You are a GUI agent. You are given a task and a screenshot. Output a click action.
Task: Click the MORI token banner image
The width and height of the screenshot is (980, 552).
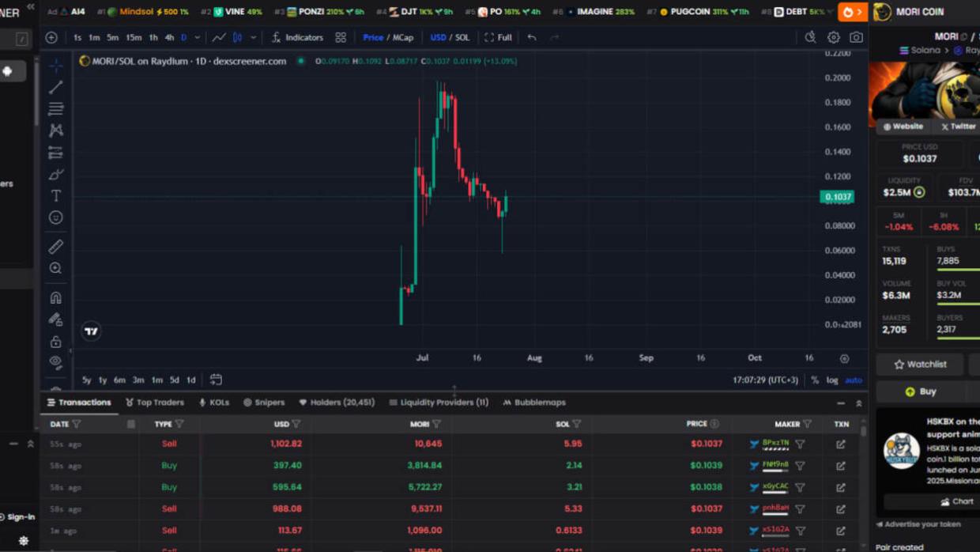point(925,90)
